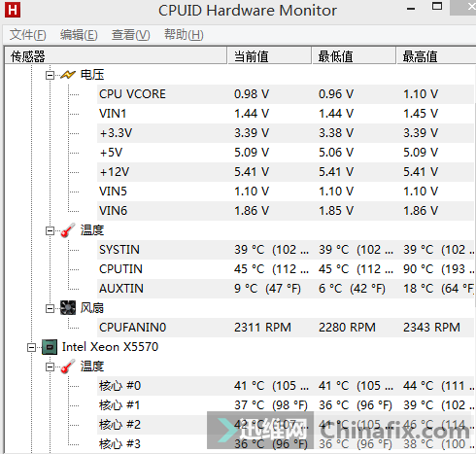Click the 当前值 column header
476x454 pixels.
[269, 56]
